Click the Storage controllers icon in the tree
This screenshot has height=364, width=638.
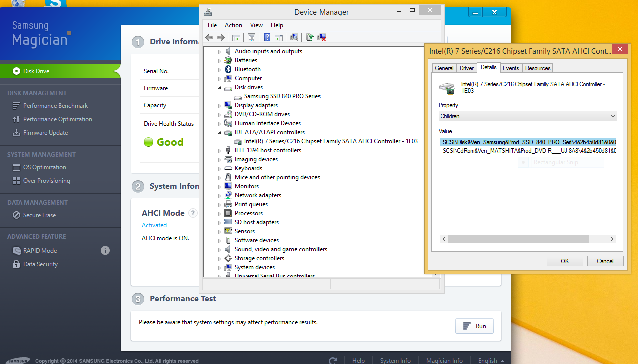pos(228,258)
